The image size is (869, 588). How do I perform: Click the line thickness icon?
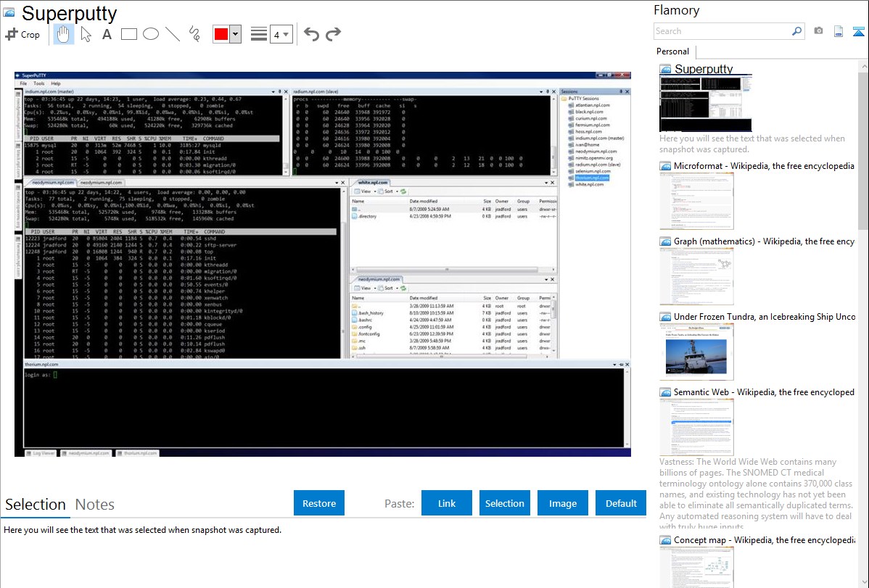coord(259,34)
